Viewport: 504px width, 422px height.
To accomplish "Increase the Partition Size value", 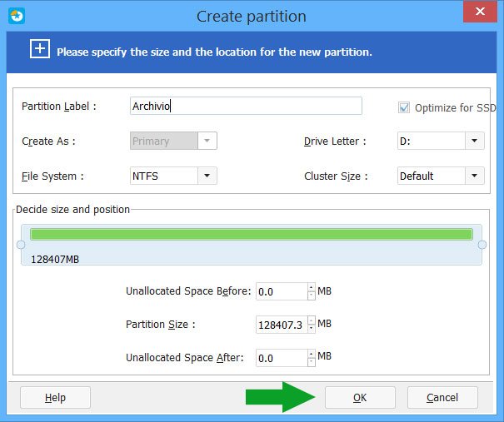I will [x=311, y=320].
